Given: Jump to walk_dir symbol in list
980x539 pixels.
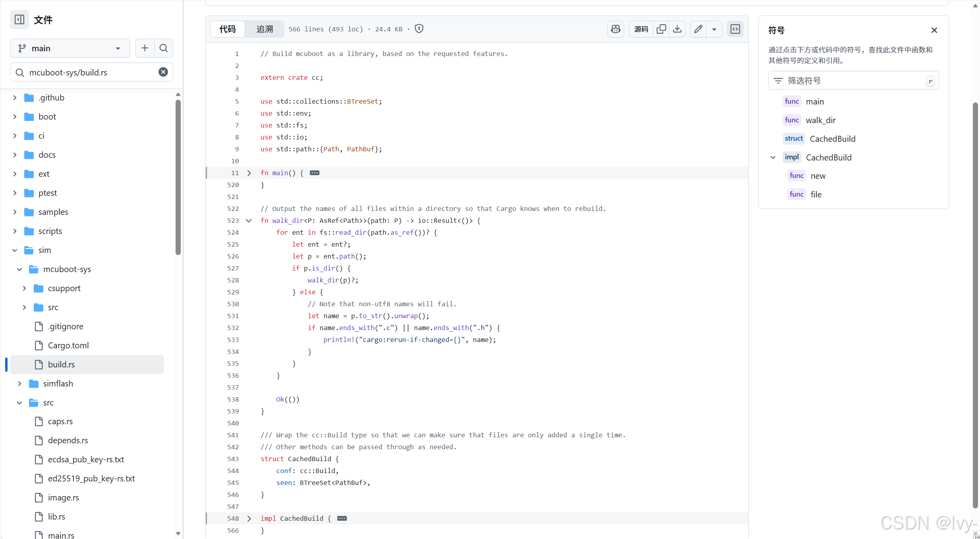Looking at the screenshot, I should [820, 120].
